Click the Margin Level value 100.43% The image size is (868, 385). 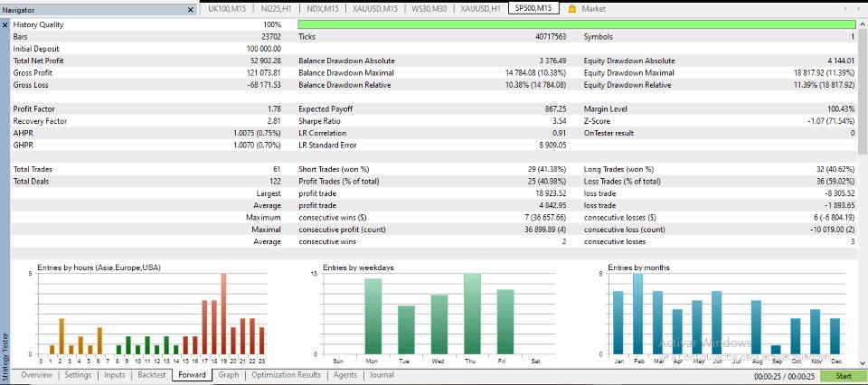tap(842, 109)
